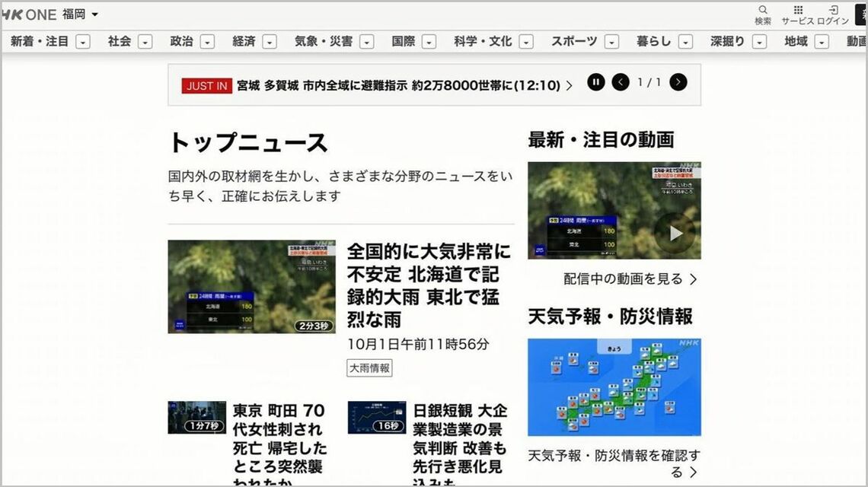Viewport: 868px width, 487px height.
Task: Open the weather forecast map of Japan
Action: pos(614,387)
